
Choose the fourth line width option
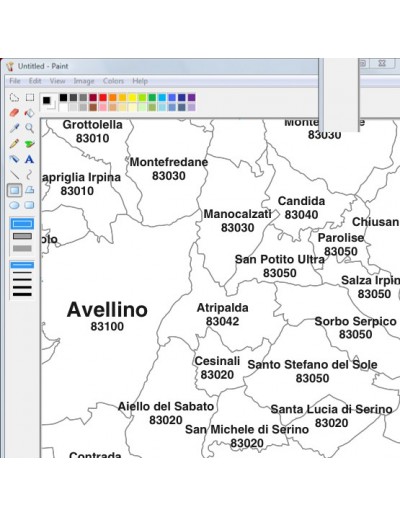tap(22, 287)
